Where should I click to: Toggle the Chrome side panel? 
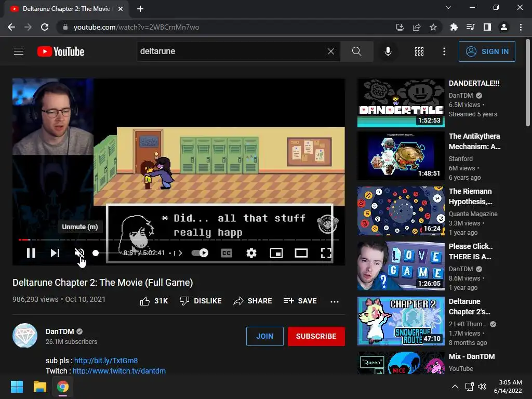click(487, 27)
